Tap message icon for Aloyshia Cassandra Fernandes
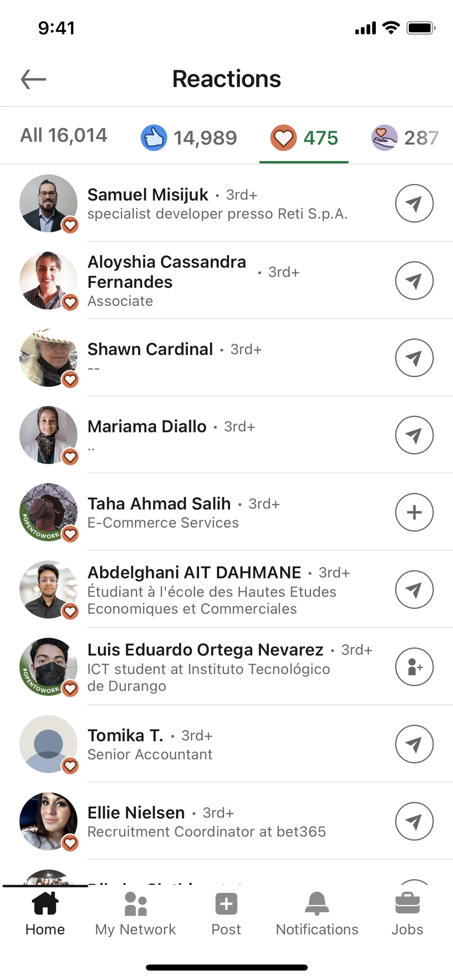Image resolution: width=453 pixels, height=980 pixels. (x=414, y=280)
